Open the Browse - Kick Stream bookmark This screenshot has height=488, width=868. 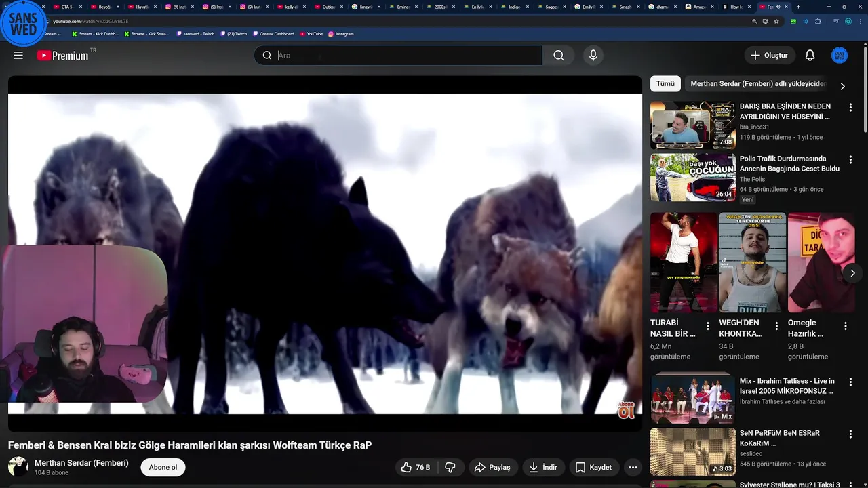tap(146, 33)
